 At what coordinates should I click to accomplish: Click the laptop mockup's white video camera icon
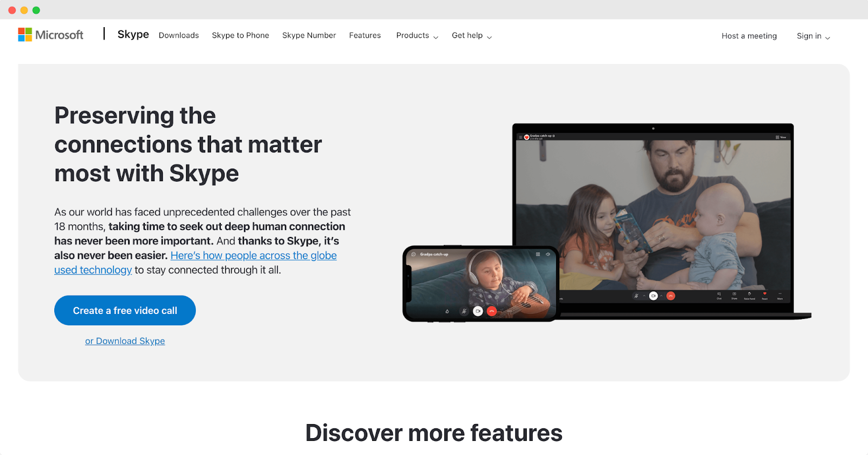654,296
